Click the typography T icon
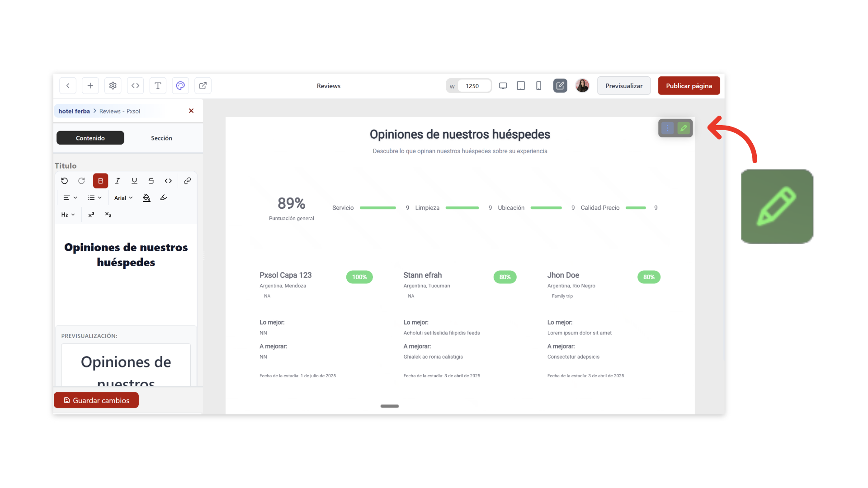Screen dimensions: 868x488 tap(158, 86)
